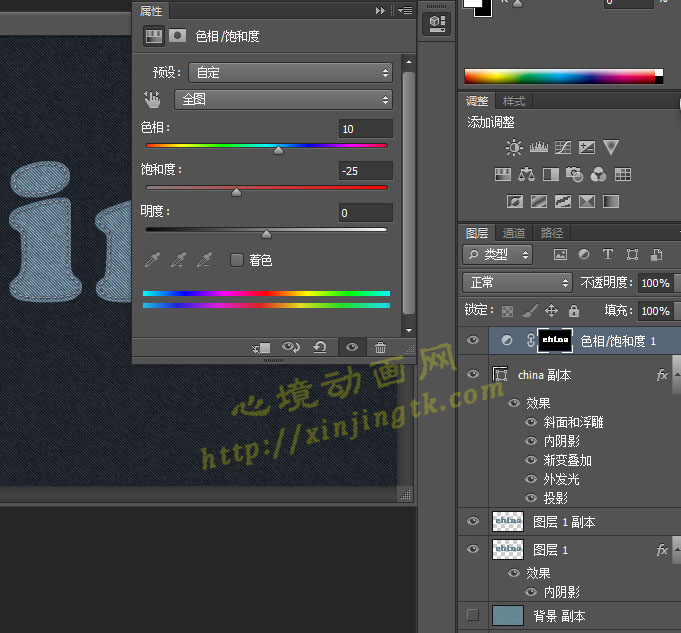
Task: Add a Brightness/Contrast adjustment (sun icon)
Action: (514, 148)
